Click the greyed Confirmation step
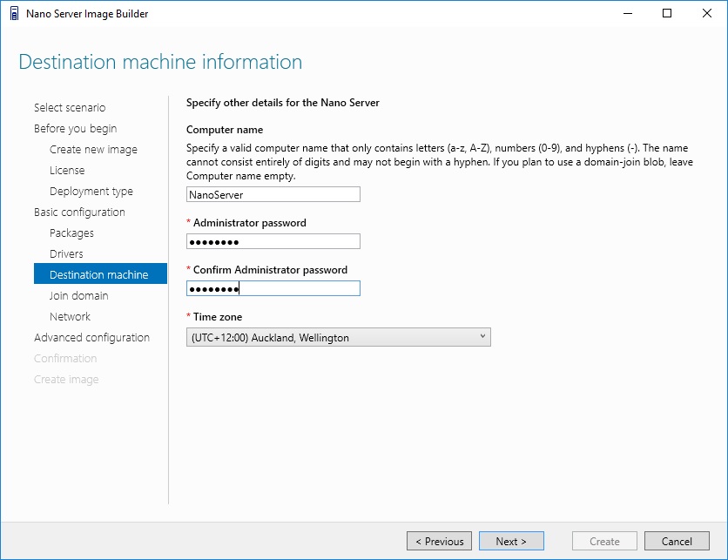Image resolution: width=728 pixels, height=560 pixels. pyautogui.click(x=65, y=359)
